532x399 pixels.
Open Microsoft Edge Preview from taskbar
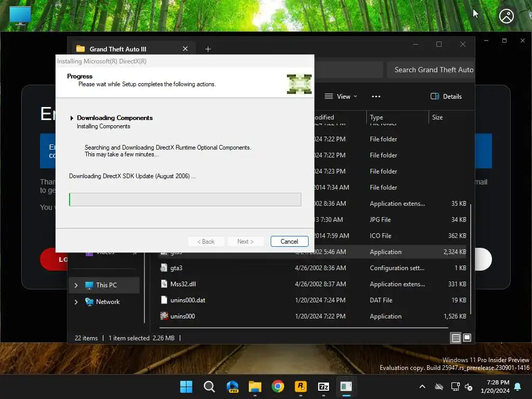click(x=232, y=387)
